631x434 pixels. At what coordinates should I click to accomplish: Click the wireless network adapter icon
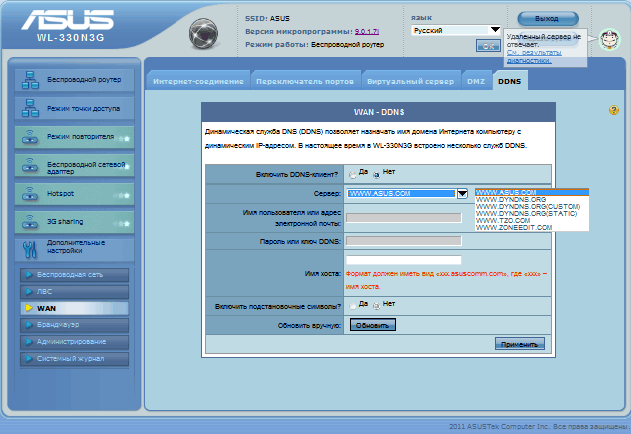tap(30, 165)
